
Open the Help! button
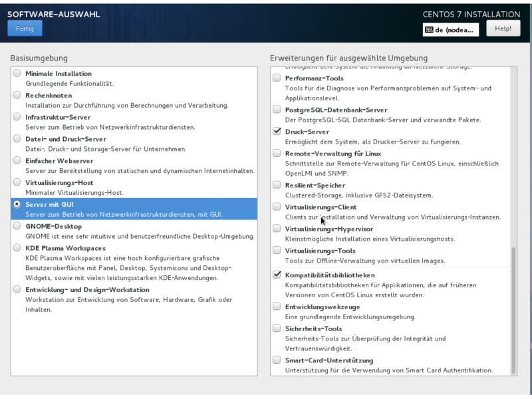point(503,28)
